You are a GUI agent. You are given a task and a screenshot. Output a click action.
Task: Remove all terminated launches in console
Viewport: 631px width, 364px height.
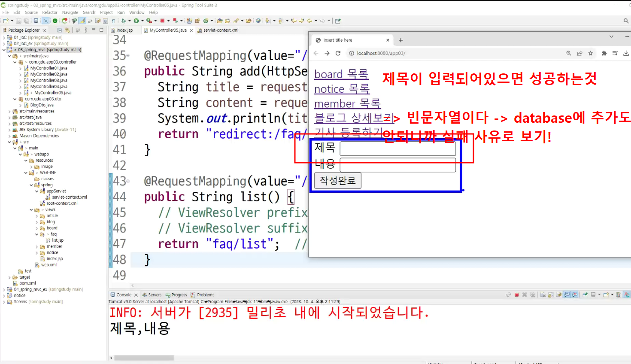click(532, 295)
